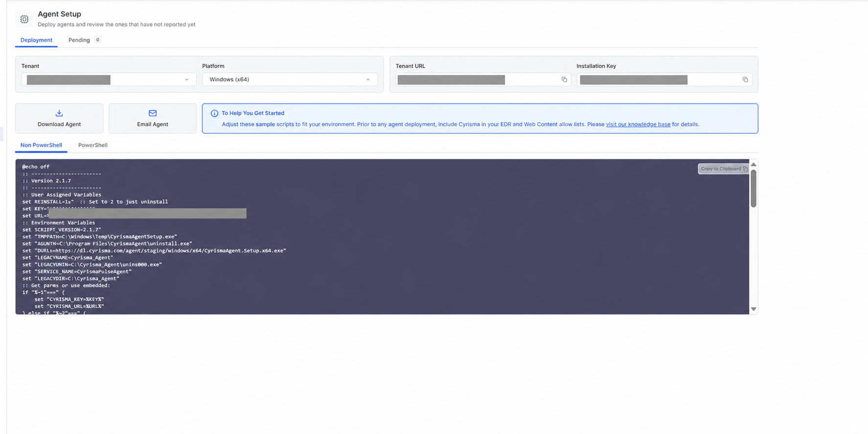Click the "set SCRIPT_VERSION=2.1.7" line
Viewport: 868px width, 434px height.
(x=62, y=230)
